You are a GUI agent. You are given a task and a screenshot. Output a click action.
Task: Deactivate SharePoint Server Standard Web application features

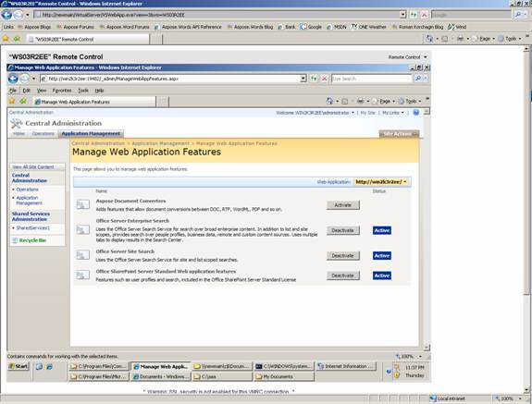point(342,275)
